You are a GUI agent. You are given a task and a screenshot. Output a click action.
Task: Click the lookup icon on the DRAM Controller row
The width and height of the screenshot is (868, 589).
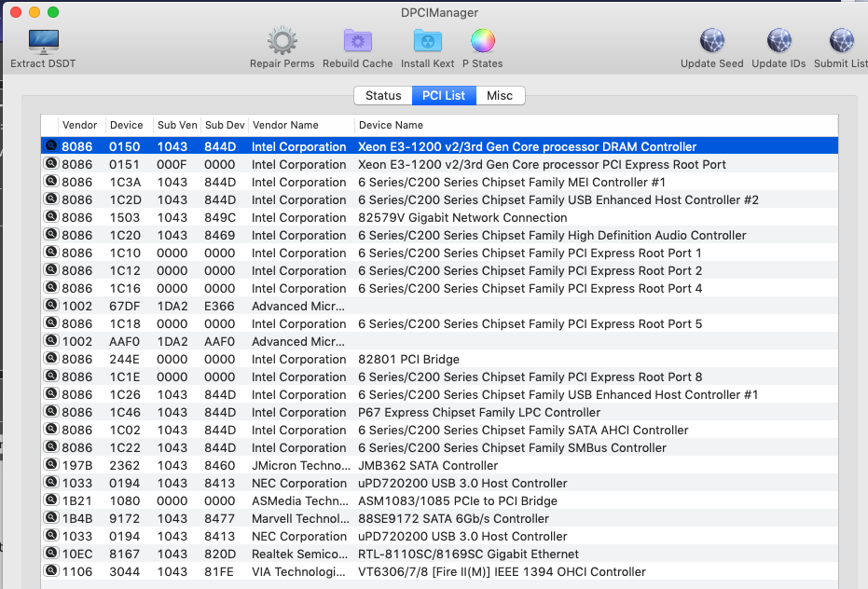point(51,146)
